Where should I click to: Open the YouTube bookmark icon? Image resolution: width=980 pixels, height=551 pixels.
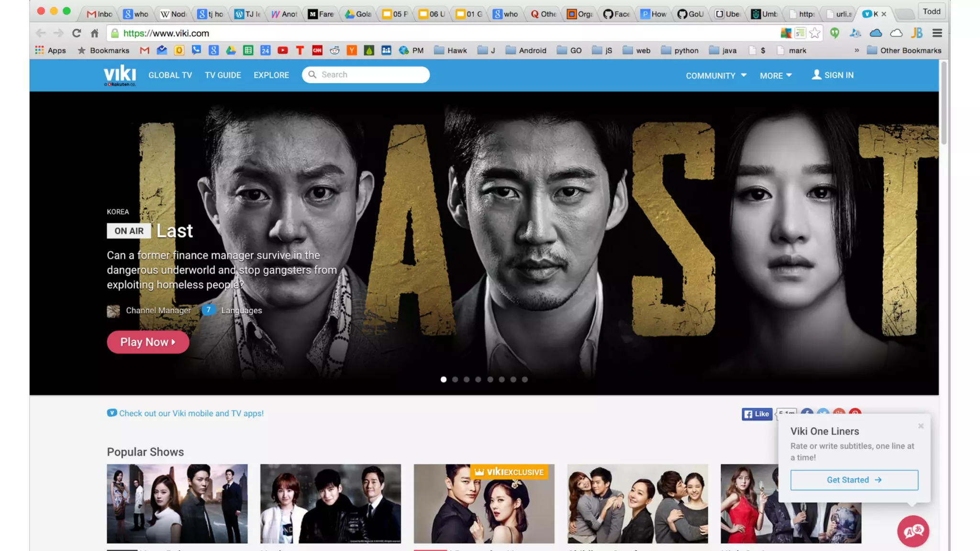(x=282, y=50)
